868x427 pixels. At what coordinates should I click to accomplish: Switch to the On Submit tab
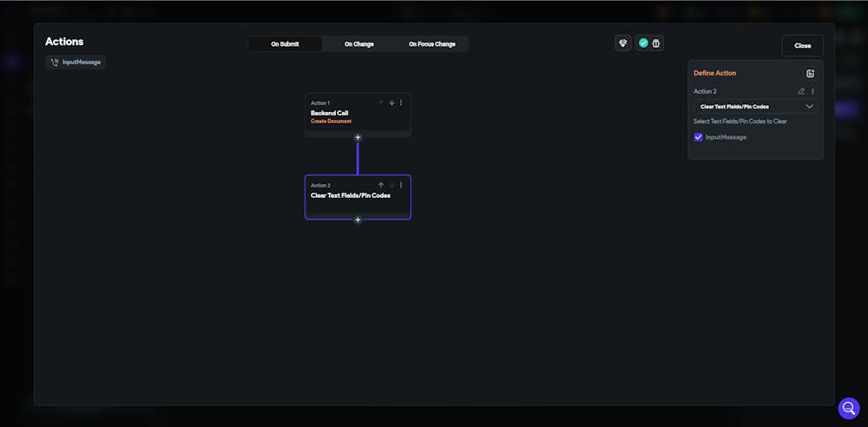click(285, 43)
